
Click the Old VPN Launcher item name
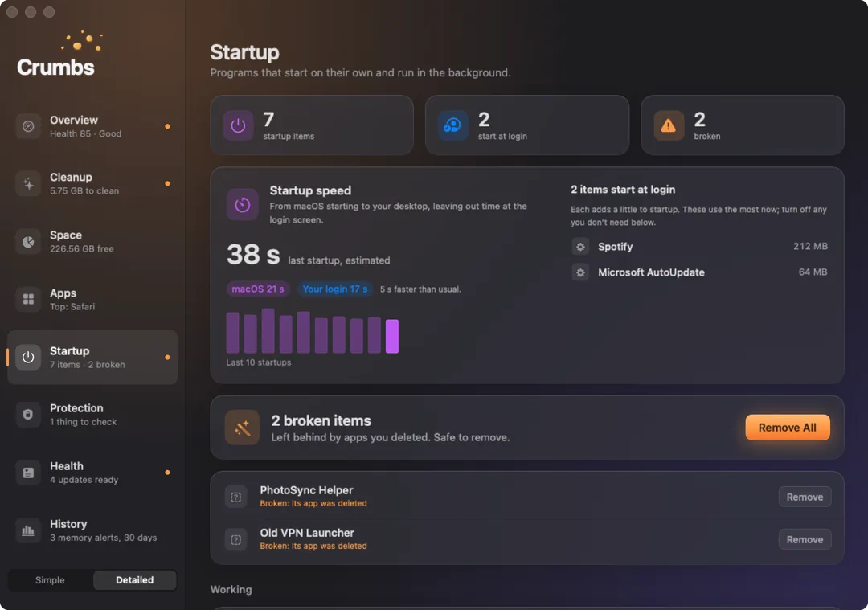pyautogui.click(x=307, y=533)
